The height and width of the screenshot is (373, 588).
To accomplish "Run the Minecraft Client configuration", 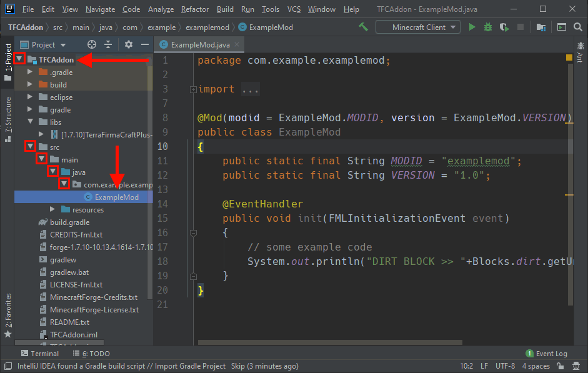I will [472, 27].
